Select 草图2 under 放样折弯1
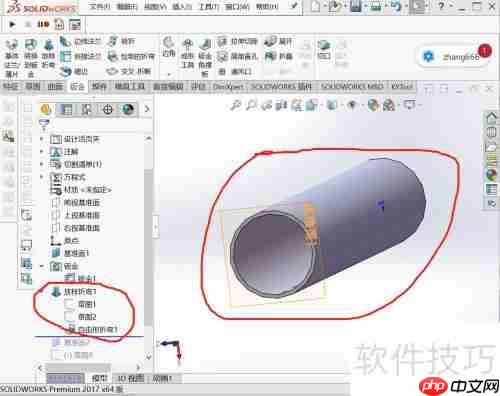500x396 pixels. tap(80, 317)
